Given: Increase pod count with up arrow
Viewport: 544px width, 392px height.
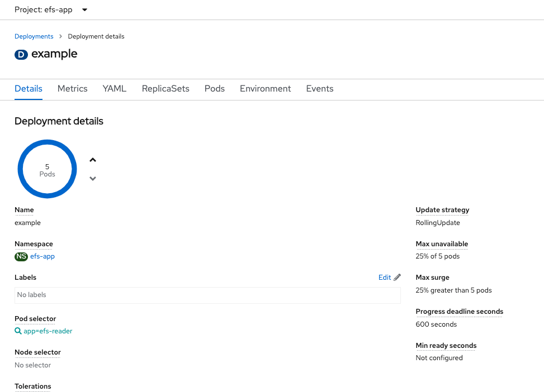Looking at the screenshot, I should coord(93,160).
